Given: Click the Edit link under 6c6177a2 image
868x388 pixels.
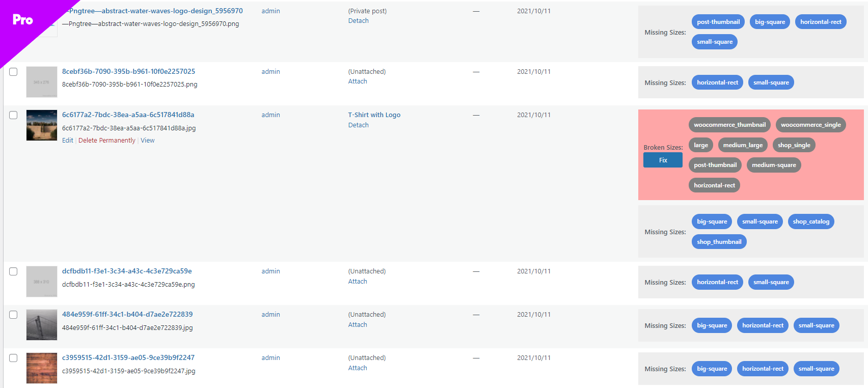Looking at the screenshot, I should coord(68,141).
